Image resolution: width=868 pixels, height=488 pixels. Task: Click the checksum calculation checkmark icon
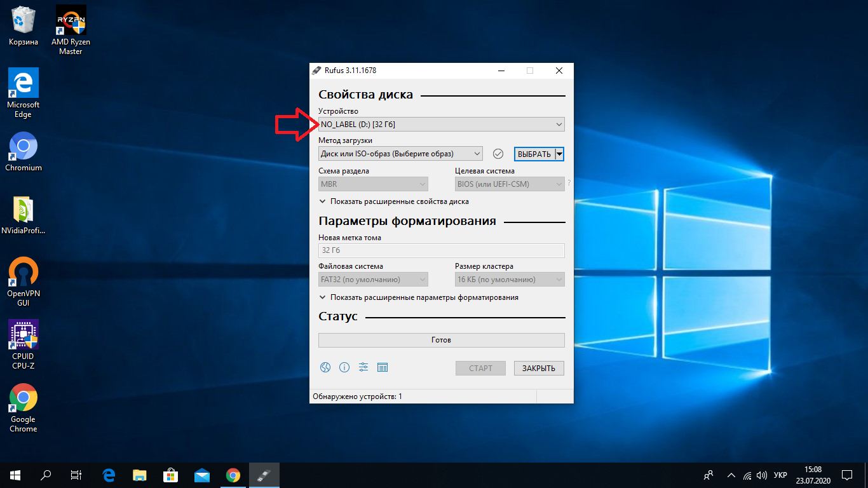(x=498, y=154)
